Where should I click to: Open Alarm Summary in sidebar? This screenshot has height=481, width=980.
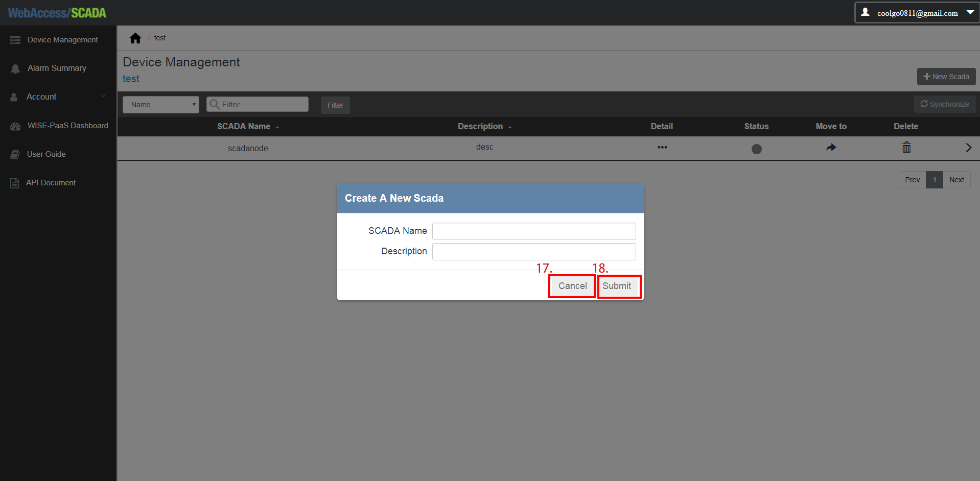coord(57,68)
